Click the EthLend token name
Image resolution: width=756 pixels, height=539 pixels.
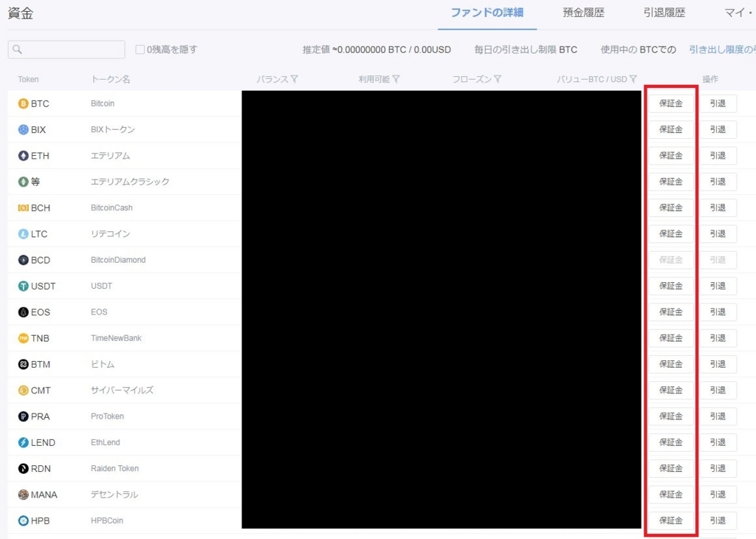(x=105, y=442)
